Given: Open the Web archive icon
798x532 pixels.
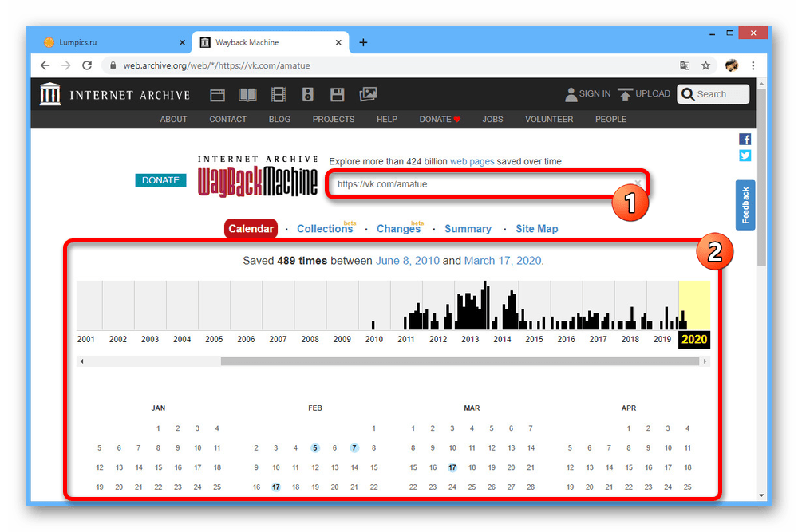Looking at the screenshot, I should pyautogui.click(x=217, y=95).
